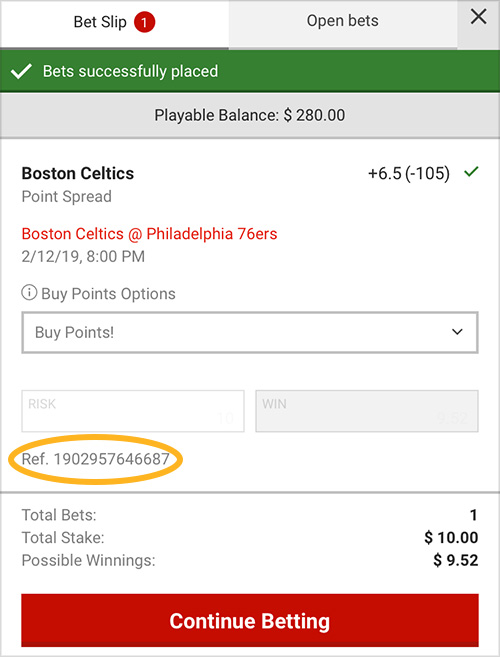Screen dimensions: 500x657
Task: Click the Possible Winnings $ 9.52 amount
Action: (456, 560)
